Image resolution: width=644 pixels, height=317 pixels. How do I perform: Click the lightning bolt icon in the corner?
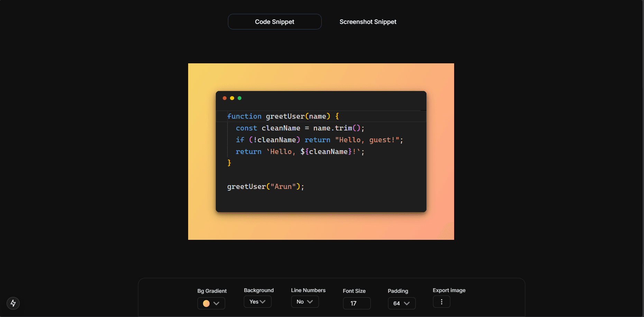pos(13,303)
